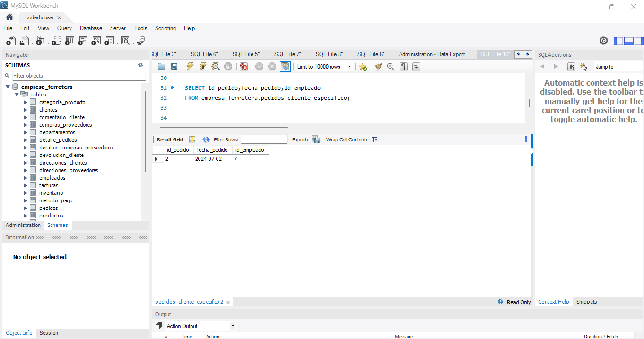Create a new function icon

(109, 41)
